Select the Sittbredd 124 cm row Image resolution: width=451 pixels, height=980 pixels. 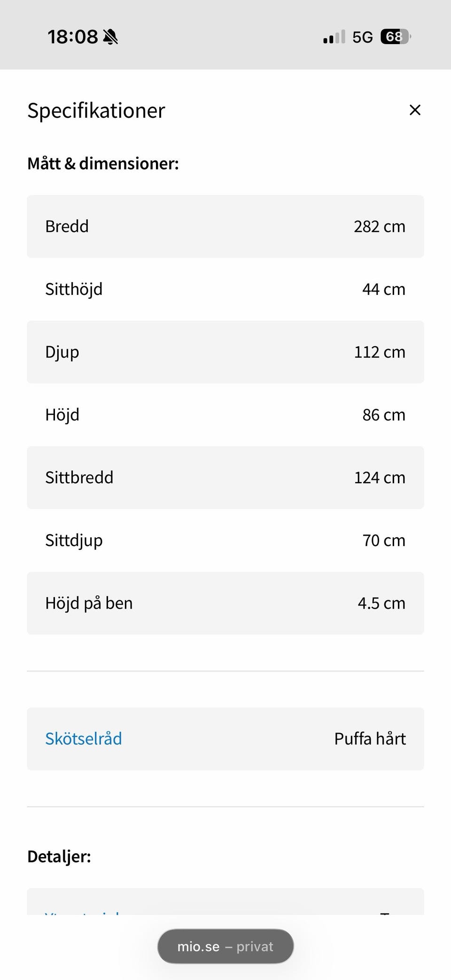tap(225, 478)
